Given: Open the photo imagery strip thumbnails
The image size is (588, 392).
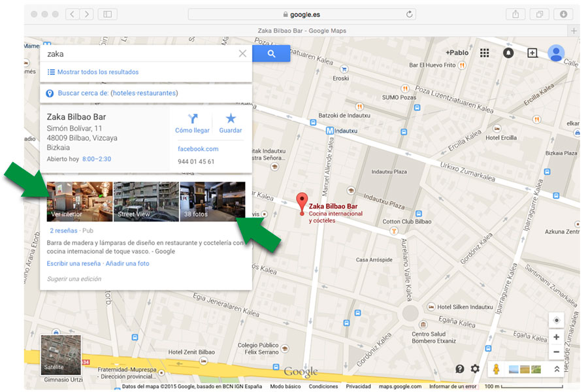Looking at the screenshot, I should click(x=525, y=369).
